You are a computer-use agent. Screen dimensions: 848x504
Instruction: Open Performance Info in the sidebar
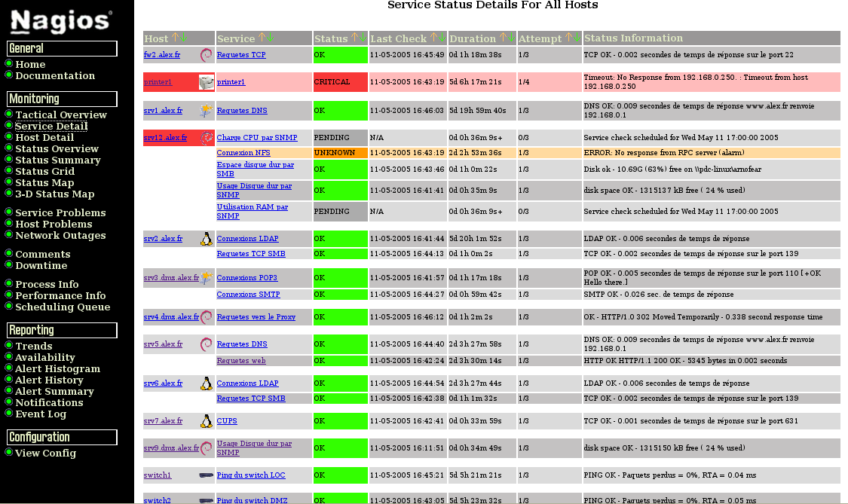60,295
